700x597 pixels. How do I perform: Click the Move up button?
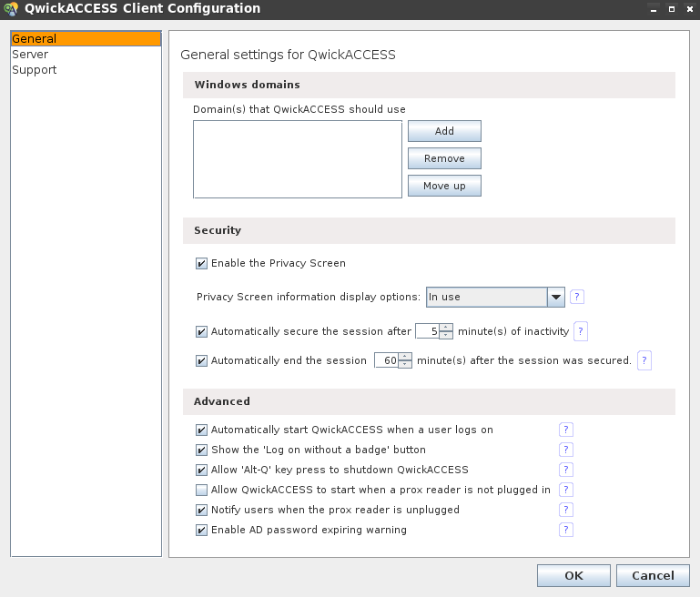(444, 186)
